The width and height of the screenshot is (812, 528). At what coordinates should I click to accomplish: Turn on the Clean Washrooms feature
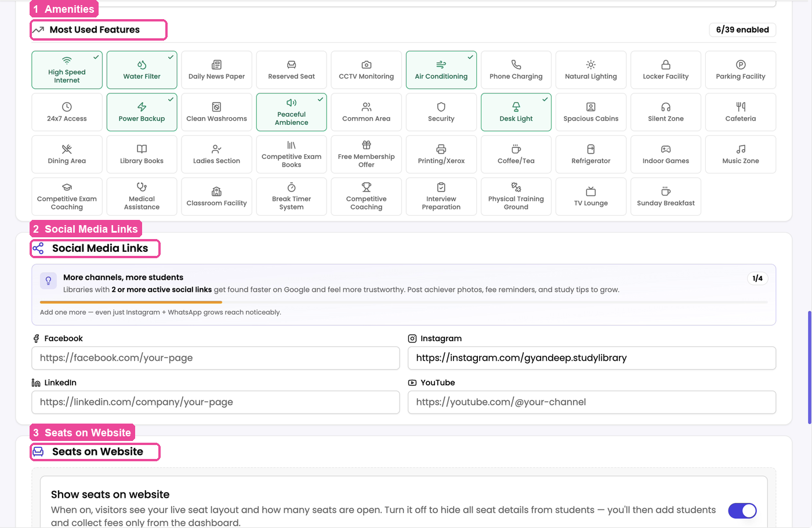pyautogui.click(x=216, y=113)
